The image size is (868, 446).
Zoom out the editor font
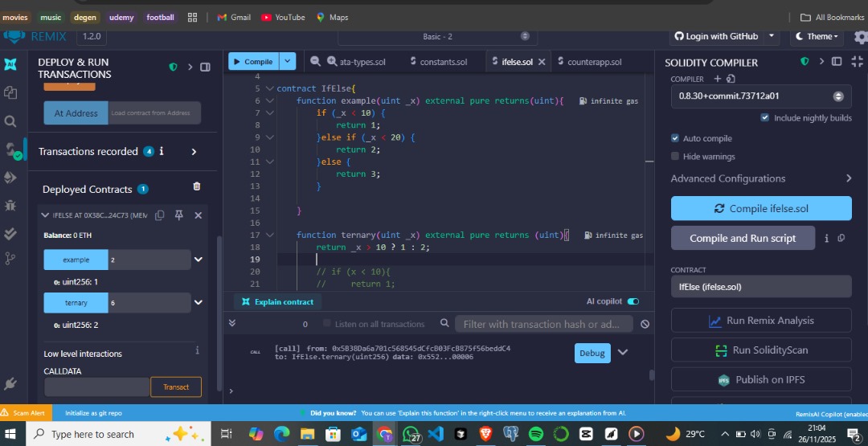pos(316,61)
